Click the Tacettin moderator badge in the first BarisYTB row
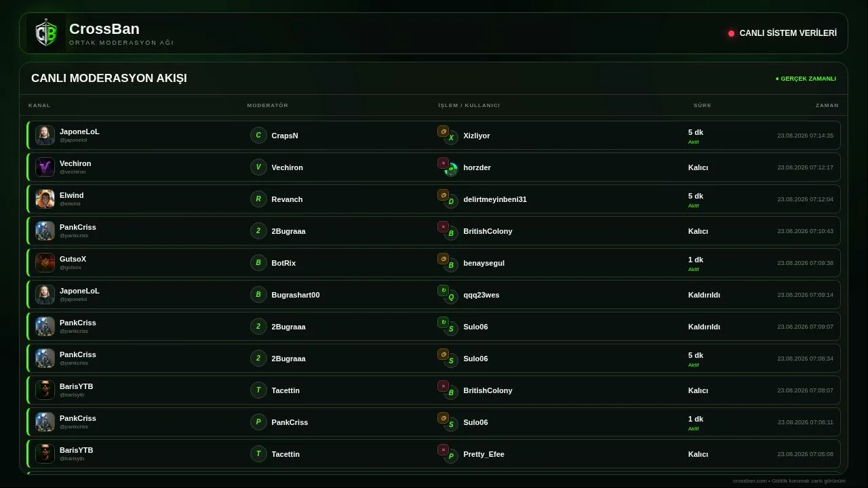 pyautogui.click(x=258, y=390)
